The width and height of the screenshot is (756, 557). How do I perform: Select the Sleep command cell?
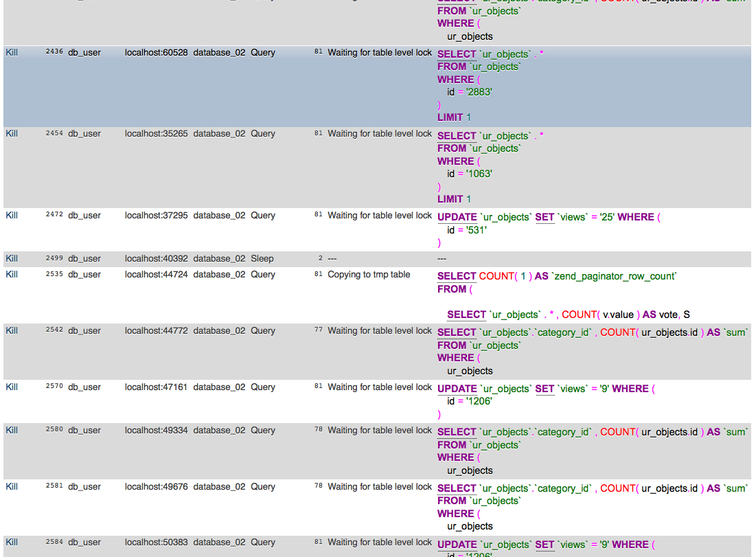point(262,259)
